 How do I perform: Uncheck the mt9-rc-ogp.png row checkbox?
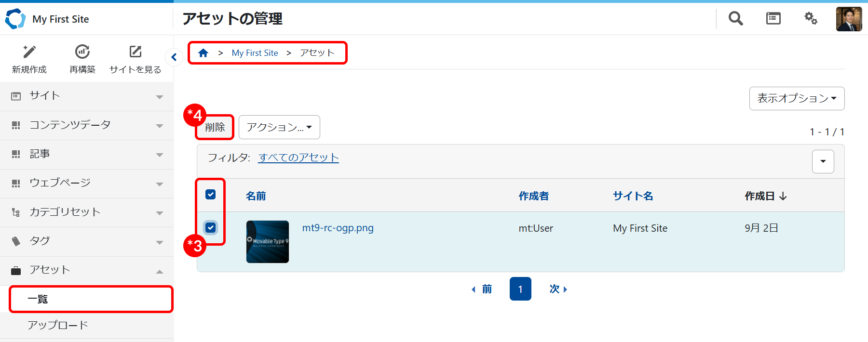click(211, 227)
